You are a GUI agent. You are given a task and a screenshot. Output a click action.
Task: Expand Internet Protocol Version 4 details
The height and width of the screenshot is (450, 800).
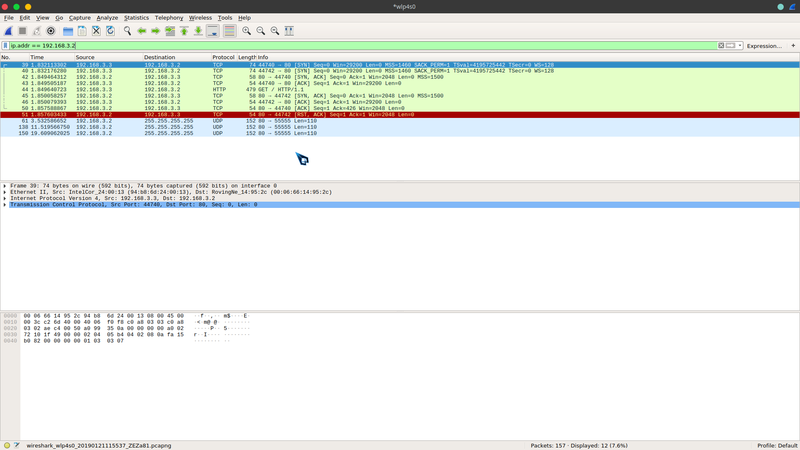point(5,198)
